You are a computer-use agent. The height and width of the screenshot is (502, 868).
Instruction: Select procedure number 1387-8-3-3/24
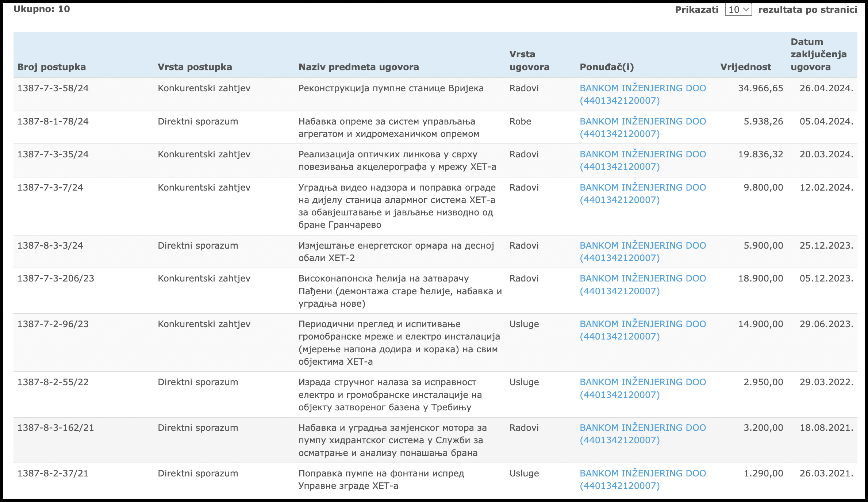[50, 246]
